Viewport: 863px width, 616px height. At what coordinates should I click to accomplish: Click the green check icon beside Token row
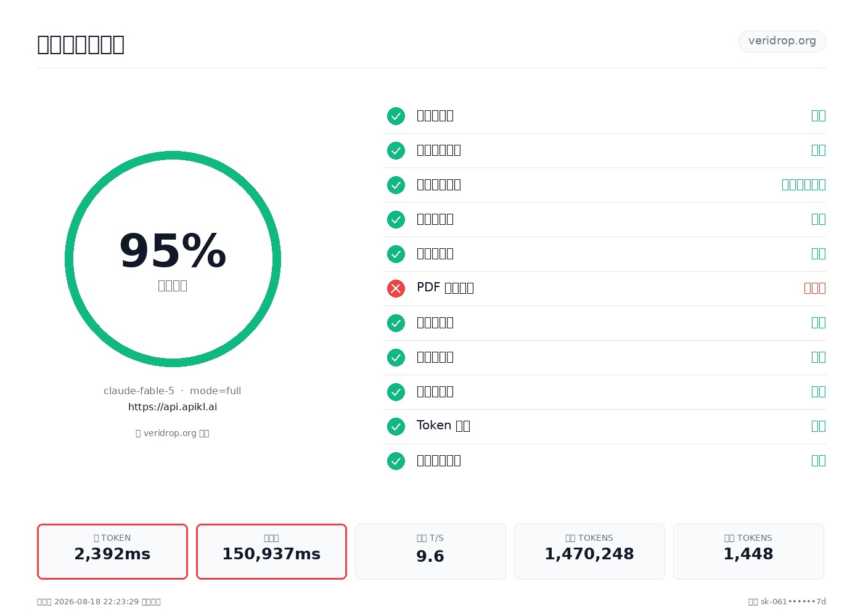point(396,426)
